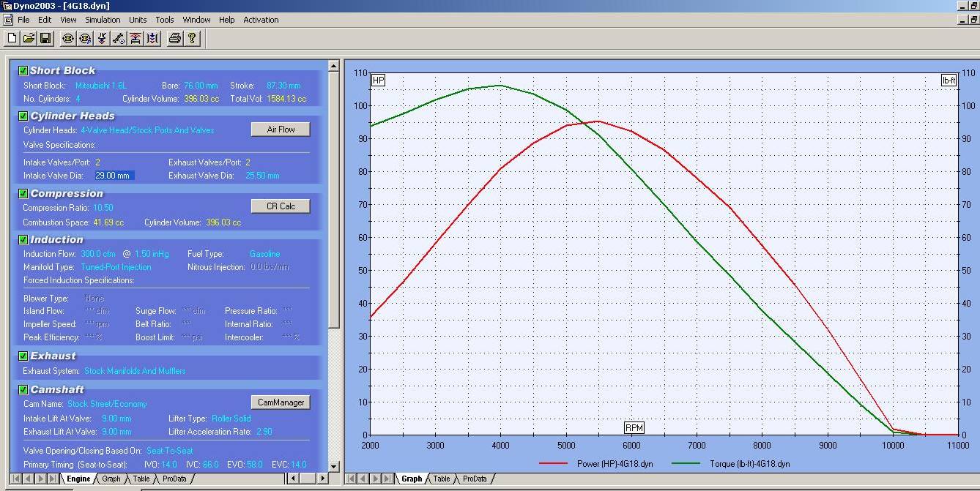The image size is (980, 491).
Task: Click the Intake Valve Dia field
Action: click(x=114, y=176)
